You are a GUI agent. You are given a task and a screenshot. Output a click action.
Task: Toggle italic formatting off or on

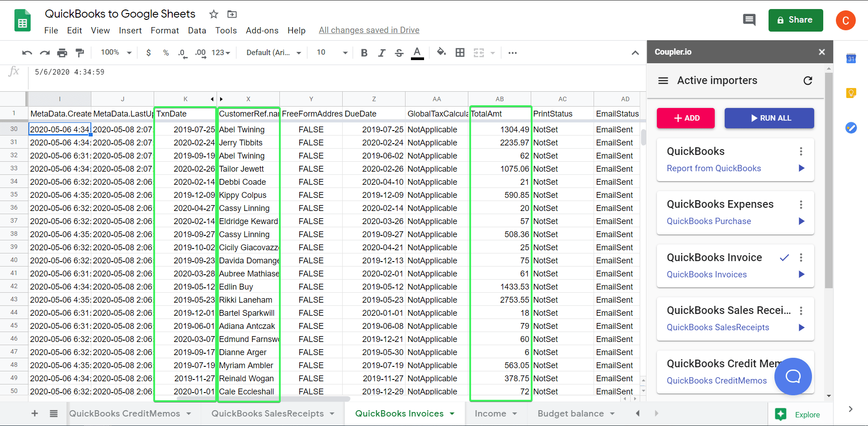tap(382, 52)
